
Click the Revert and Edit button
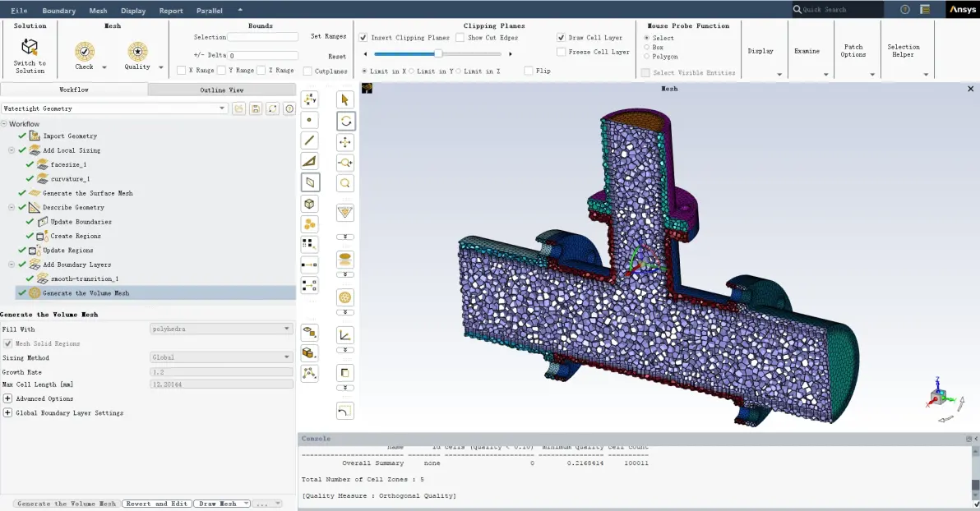point(156,504)
